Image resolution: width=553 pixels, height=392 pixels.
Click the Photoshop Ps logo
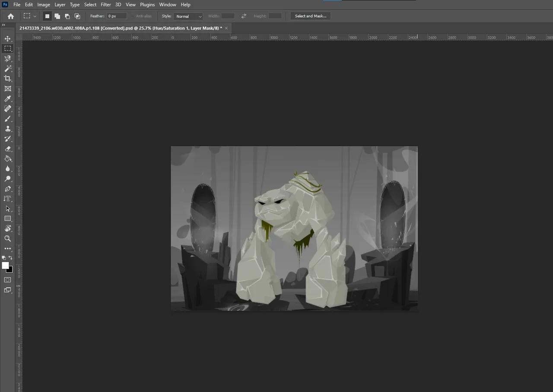click(5, 4)
